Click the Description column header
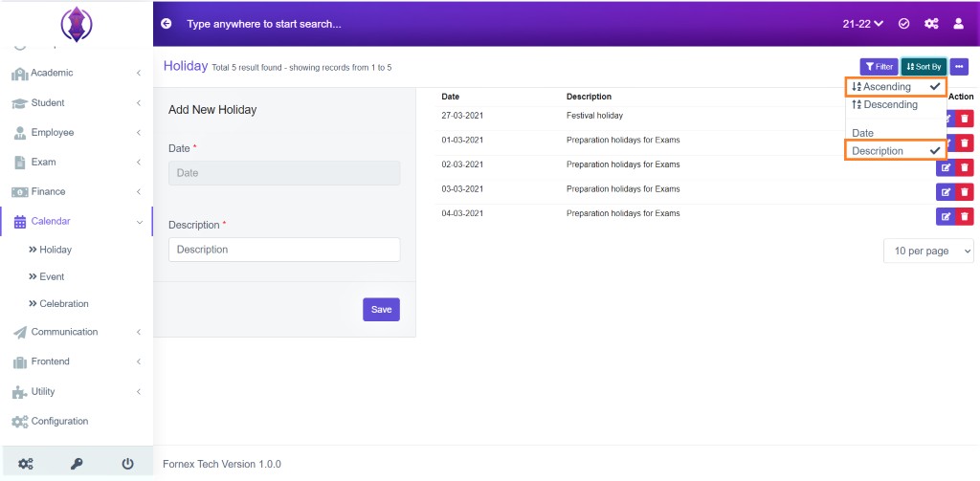980x481 pixels. tap(589, 97)
